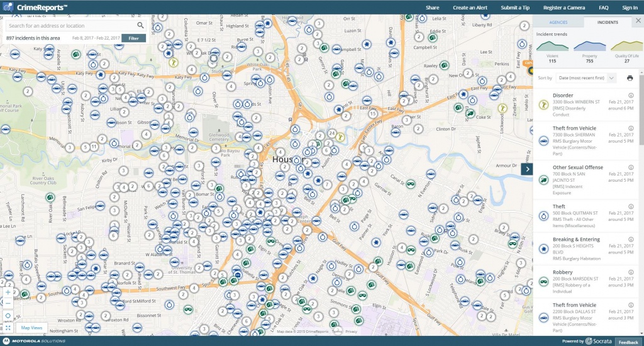Print the incident list
The height and width of the screenshot is (346, 644).
tap(630, 78)
